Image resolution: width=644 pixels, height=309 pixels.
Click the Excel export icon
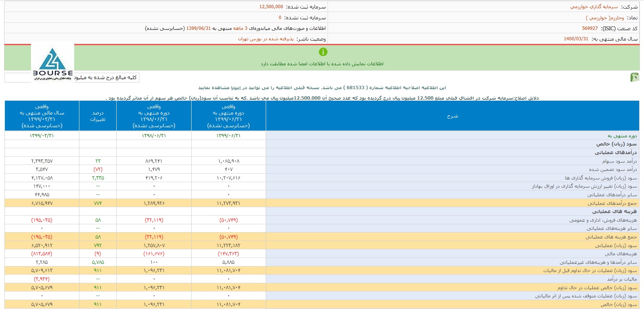[635, 78]
